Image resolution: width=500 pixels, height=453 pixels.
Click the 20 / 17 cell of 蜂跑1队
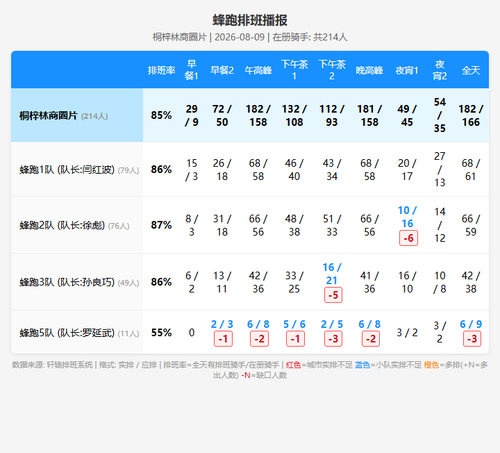tap(407, 169)
